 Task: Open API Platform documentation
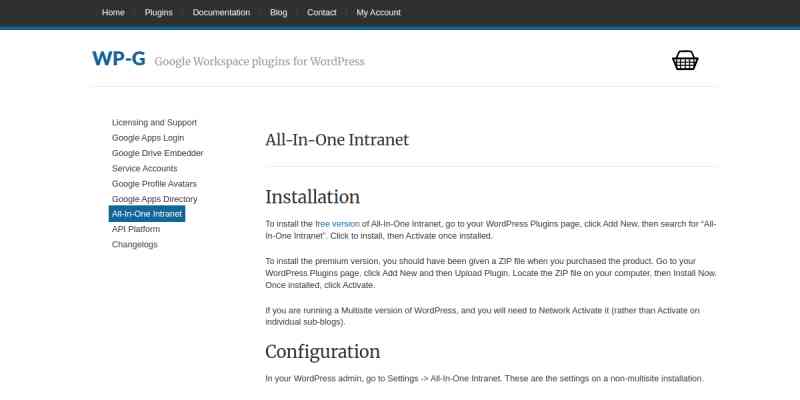[x=136, y=229]
